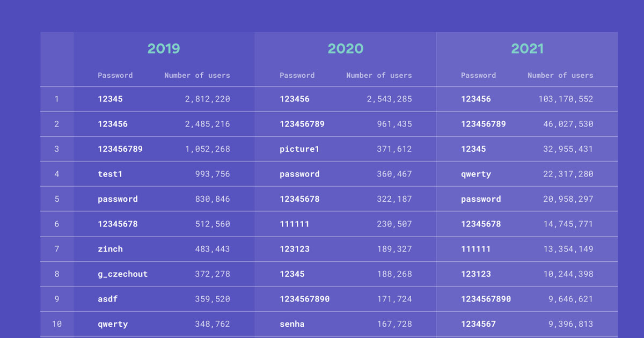Screen dimensions: 644x338
Task: Click the 2019 year column heading
Action: coord(164,49)
